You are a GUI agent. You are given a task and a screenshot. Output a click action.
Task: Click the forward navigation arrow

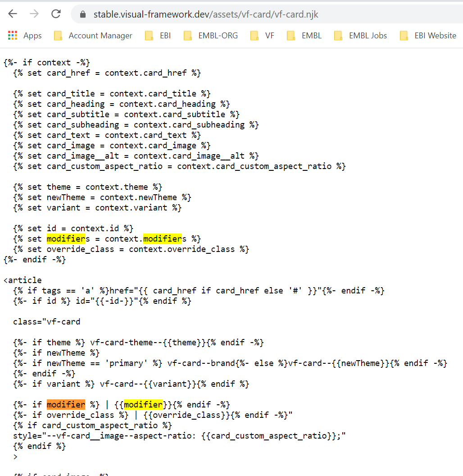point(34,14)
